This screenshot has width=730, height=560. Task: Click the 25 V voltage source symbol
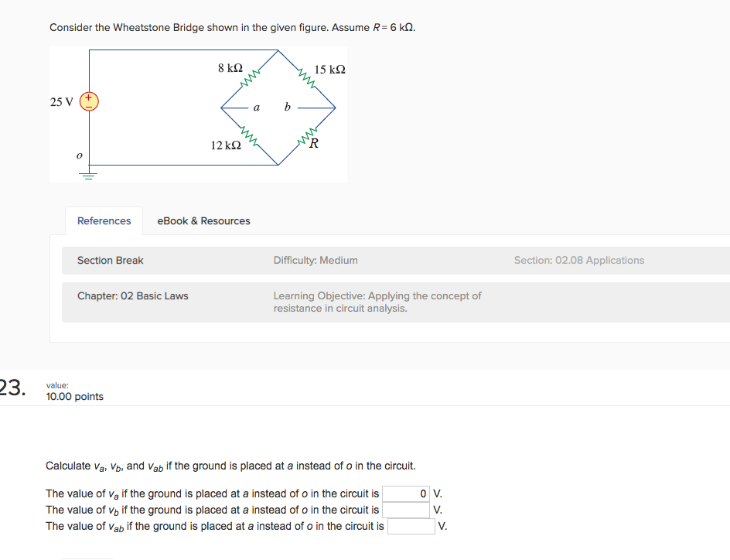click(x=89, y=101)
